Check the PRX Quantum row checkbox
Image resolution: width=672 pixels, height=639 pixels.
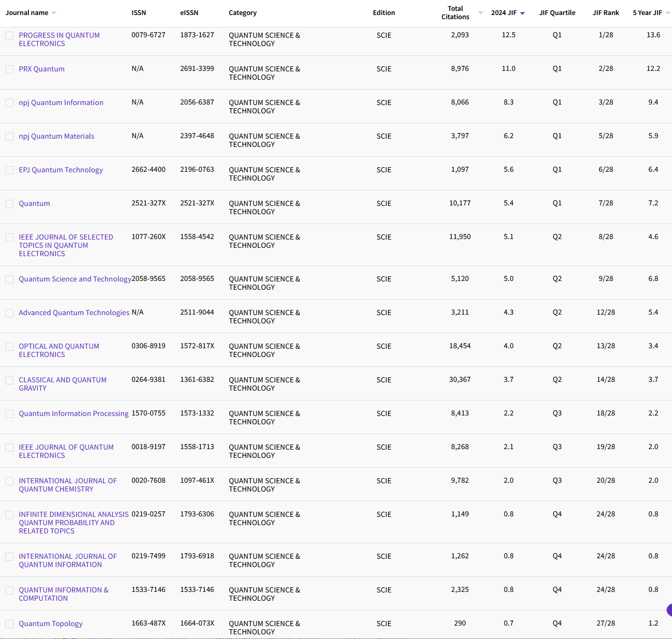[x=9, y=69]
